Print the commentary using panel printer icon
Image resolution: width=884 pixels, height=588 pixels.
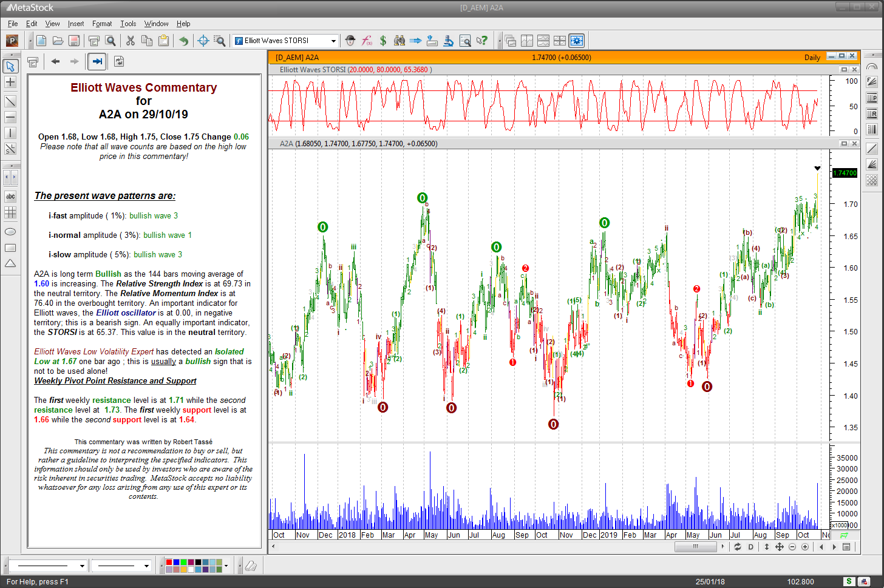(x=33, y=61)
